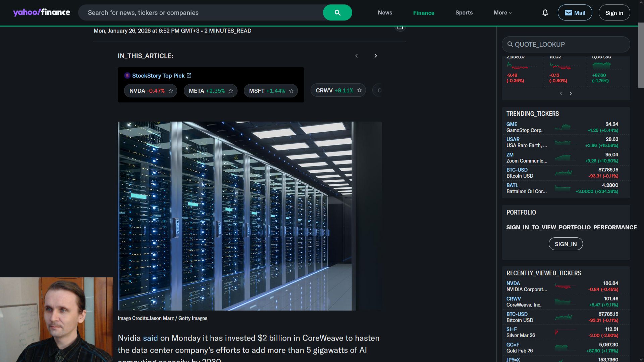Open BATL in trending tickers

click(x=512, y=185)
